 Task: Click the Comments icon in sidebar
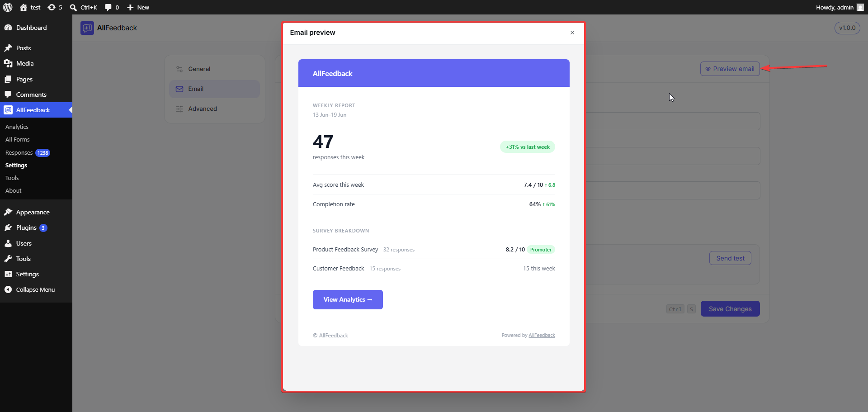tap(8, 95)
